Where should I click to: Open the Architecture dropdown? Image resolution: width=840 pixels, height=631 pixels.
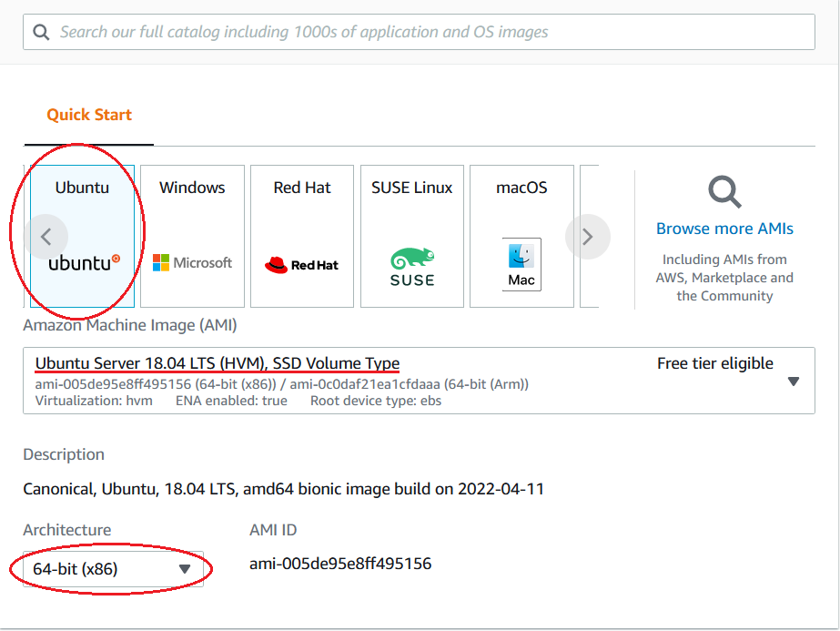tap(184, 568)
